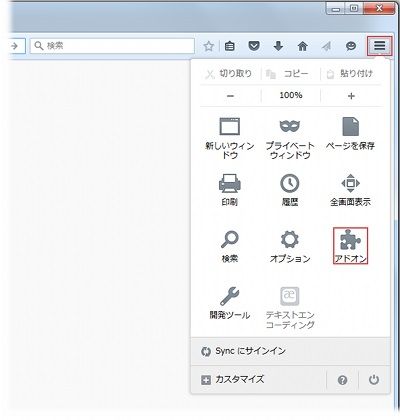The width and height of the screenshot is (400, 420).
Task: Click the Print (印刷) printer icon
Action: click(230, 189)
